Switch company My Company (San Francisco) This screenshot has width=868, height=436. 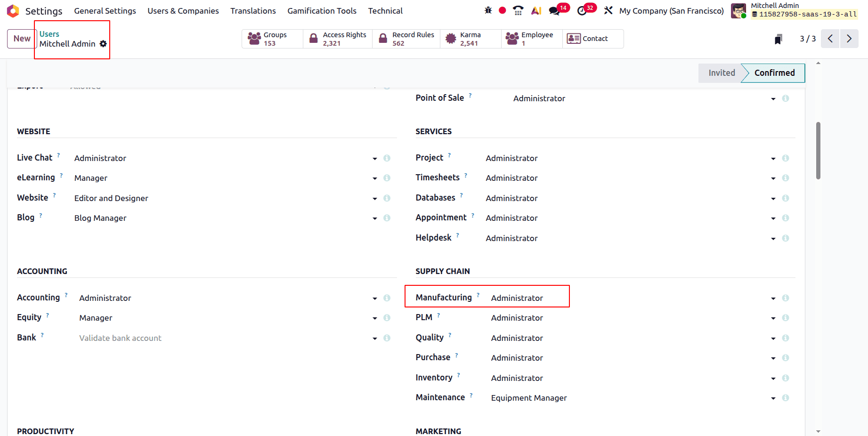671,11
